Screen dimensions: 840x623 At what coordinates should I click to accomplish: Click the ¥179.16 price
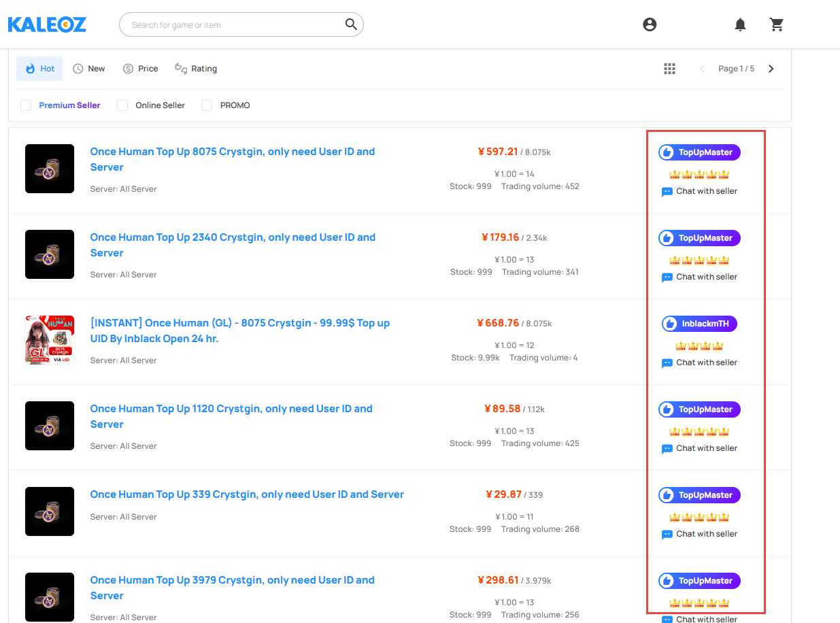[x=500, y=237]
